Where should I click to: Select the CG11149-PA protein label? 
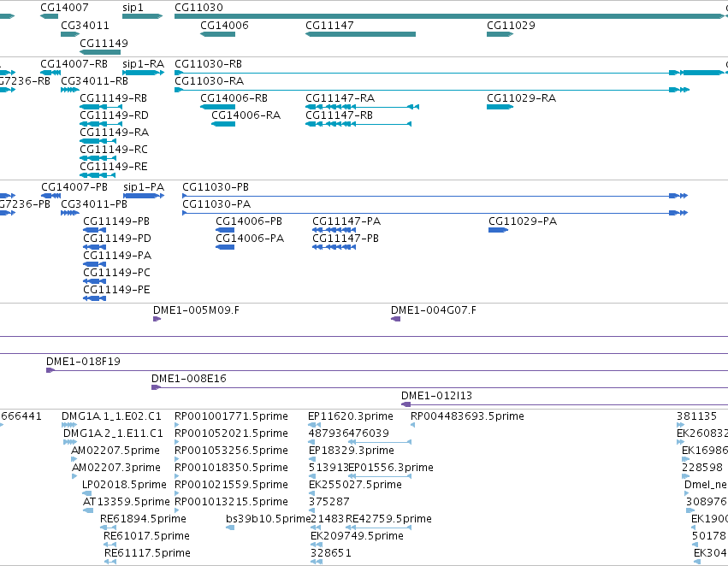(x=117, y=255)
